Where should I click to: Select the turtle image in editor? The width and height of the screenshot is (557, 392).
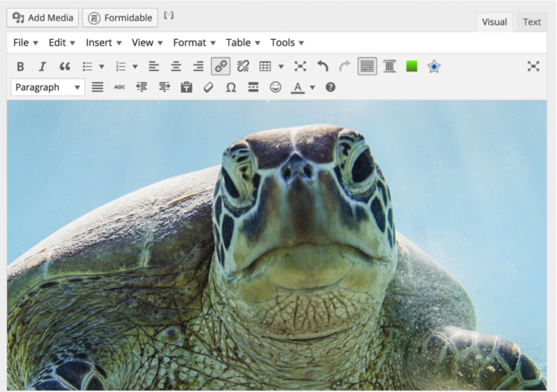pos(277,245)
